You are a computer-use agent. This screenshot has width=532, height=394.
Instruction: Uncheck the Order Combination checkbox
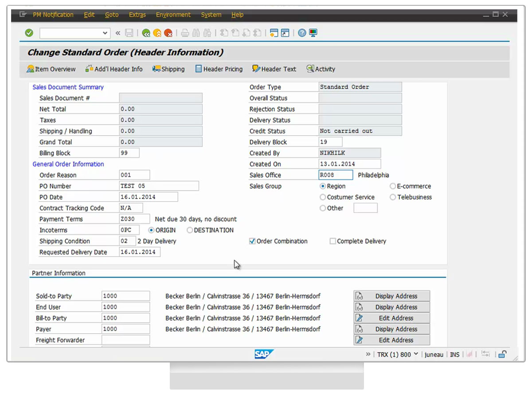coord(252,241)
